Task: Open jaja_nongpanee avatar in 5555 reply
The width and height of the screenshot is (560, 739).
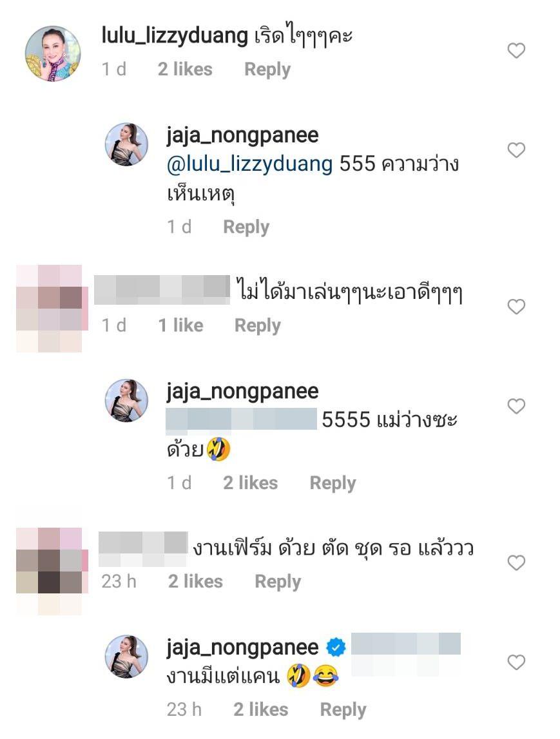Action: click(126, 400)
